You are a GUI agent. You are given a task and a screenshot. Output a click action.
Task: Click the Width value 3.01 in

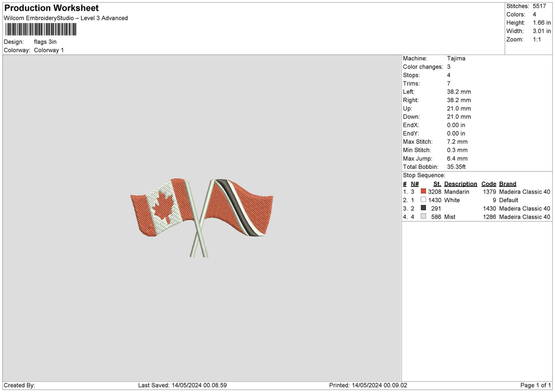coord(542,31)
